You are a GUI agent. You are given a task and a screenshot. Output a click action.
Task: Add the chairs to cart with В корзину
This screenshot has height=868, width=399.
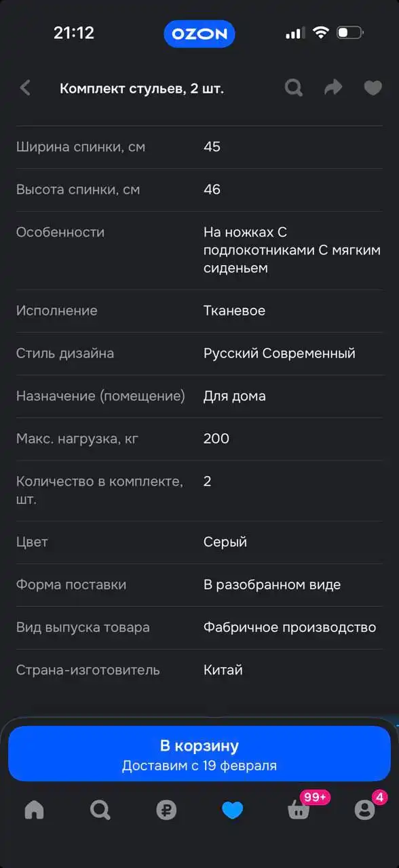[x=199, y=745]
